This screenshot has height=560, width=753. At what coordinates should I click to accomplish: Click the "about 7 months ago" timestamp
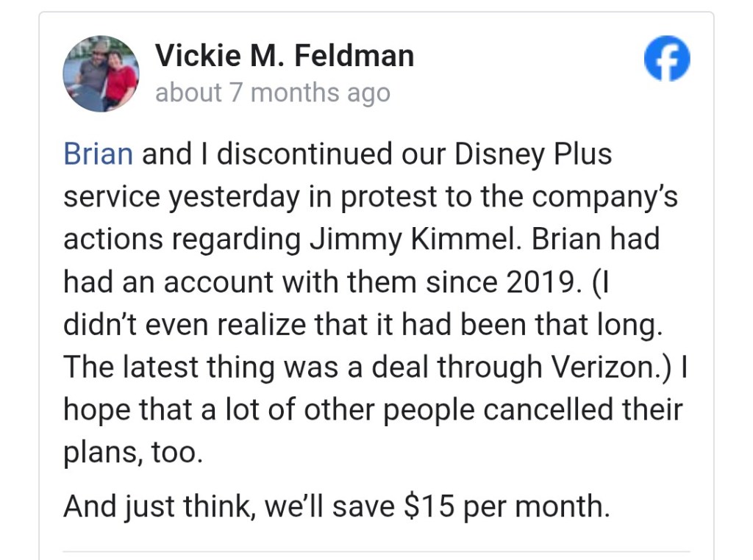[x=272, y=93]
